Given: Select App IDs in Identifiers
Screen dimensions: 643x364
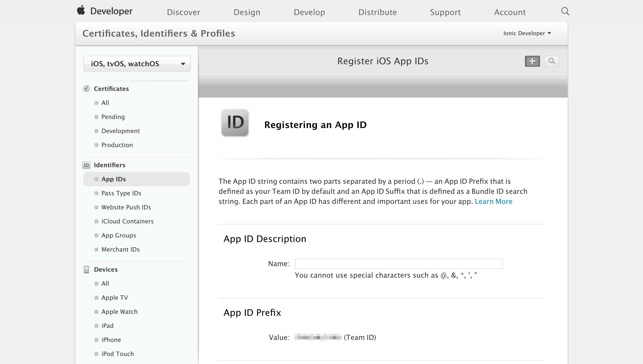Looking at the screenshot, I should pos(136,179).
